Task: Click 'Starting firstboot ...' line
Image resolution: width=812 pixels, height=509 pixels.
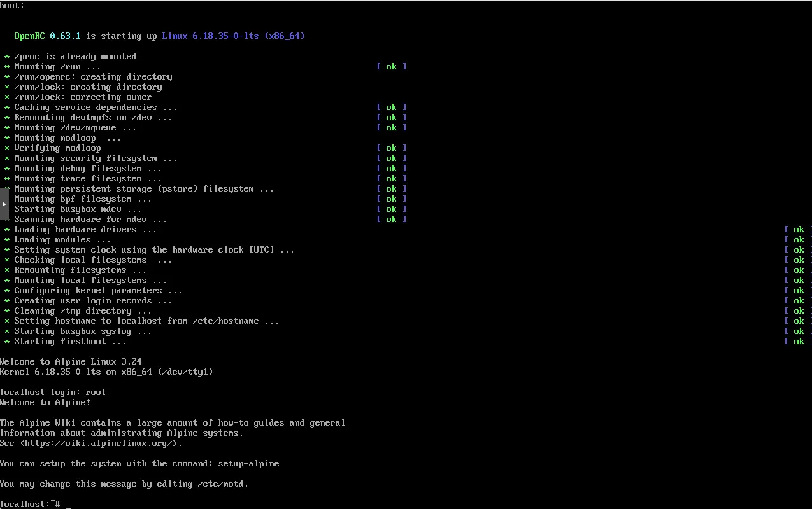Action: click(x=70, y=341)
